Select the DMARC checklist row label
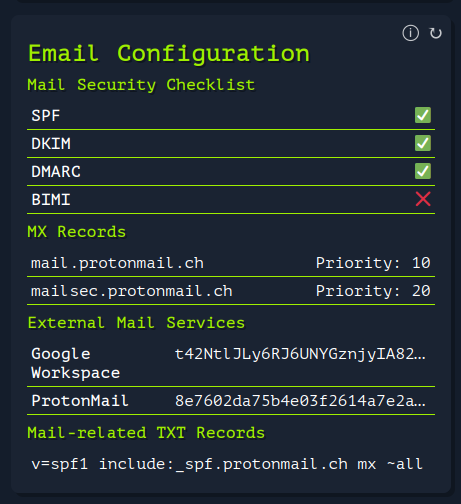This screenshot has width=461, height=504. tap(56, 172)
